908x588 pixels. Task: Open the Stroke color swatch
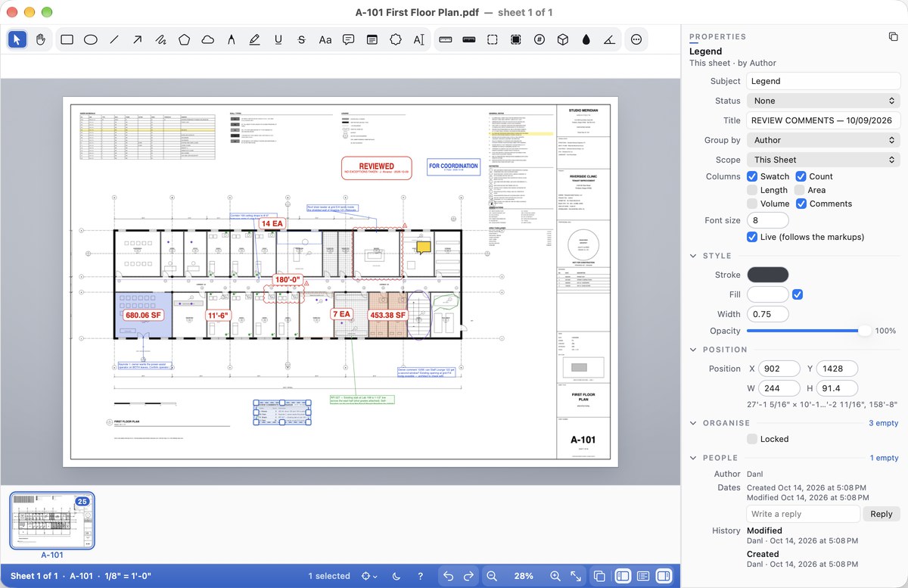(x=768, y=275)
